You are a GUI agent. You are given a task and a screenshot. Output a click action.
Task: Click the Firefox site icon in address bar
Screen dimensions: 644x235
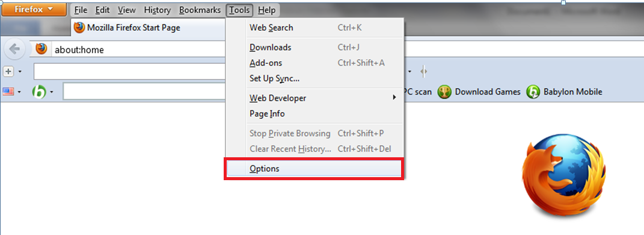pos(41,49)
